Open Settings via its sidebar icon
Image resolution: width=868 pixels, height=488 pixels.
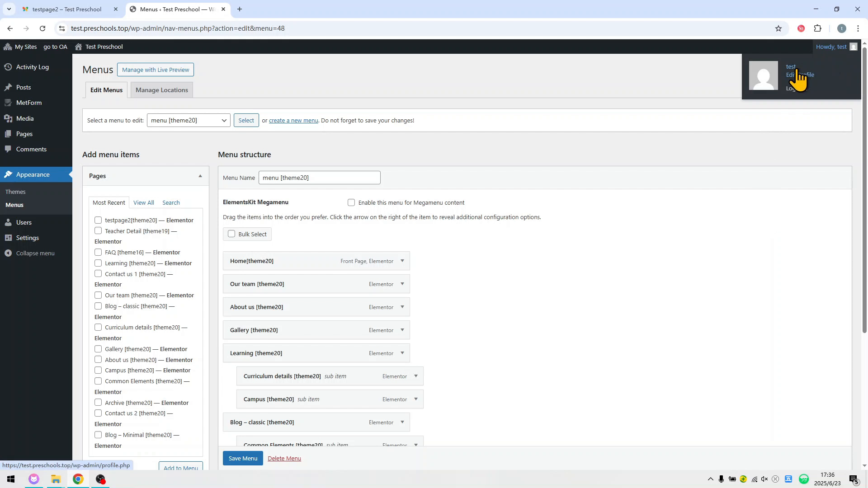click(8, 238)
